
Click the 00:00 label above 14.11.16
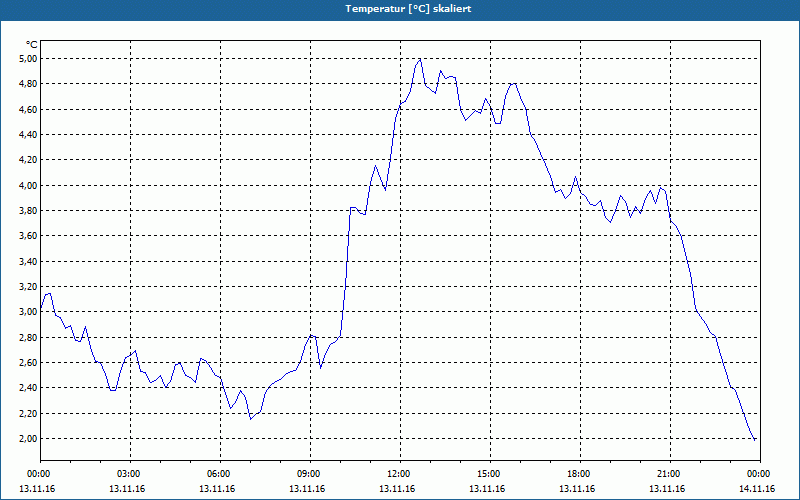pos(760,474)
